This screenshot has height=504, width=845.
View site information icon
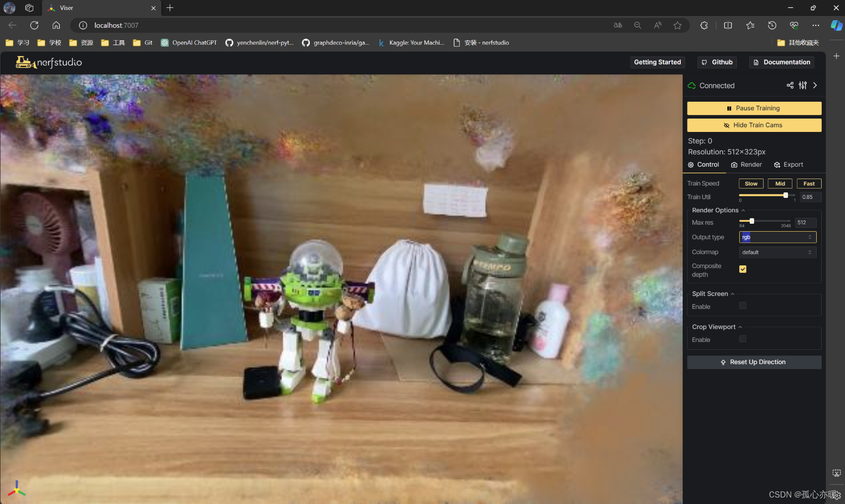(x=83, y=25)
